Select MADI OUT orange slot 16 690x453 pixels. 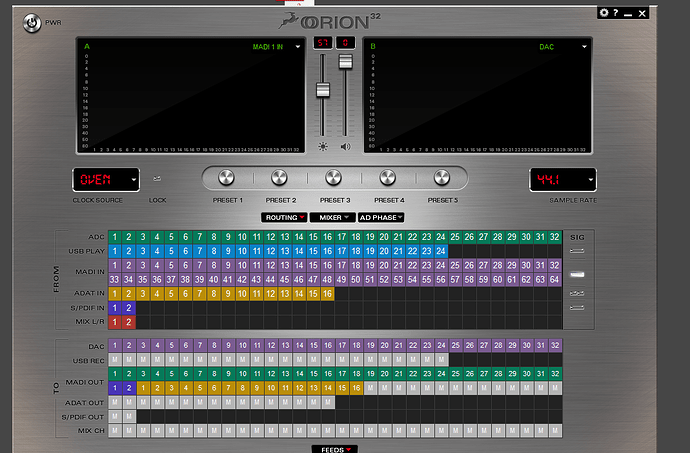[x=356, y=388]
